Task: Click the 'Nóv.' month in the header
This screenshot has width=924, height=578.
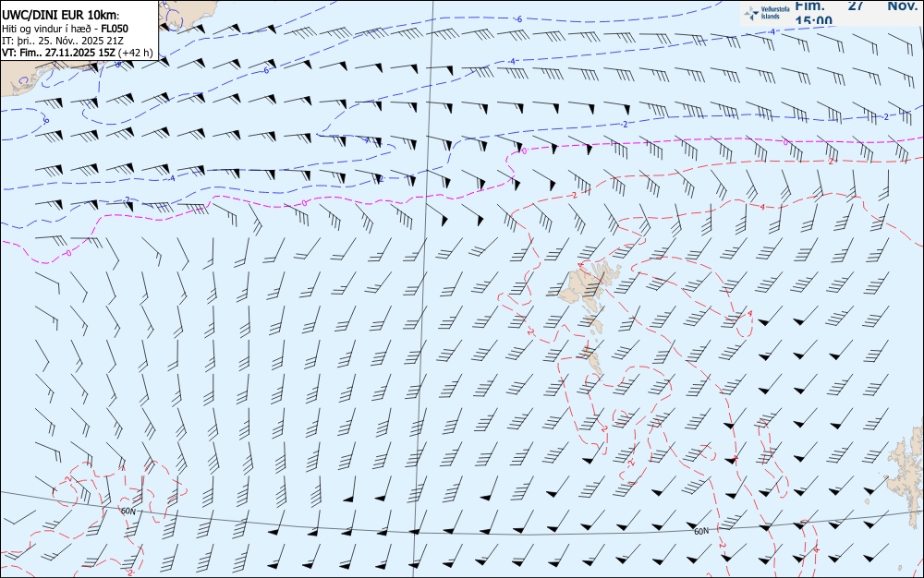Action: [902, 6]
